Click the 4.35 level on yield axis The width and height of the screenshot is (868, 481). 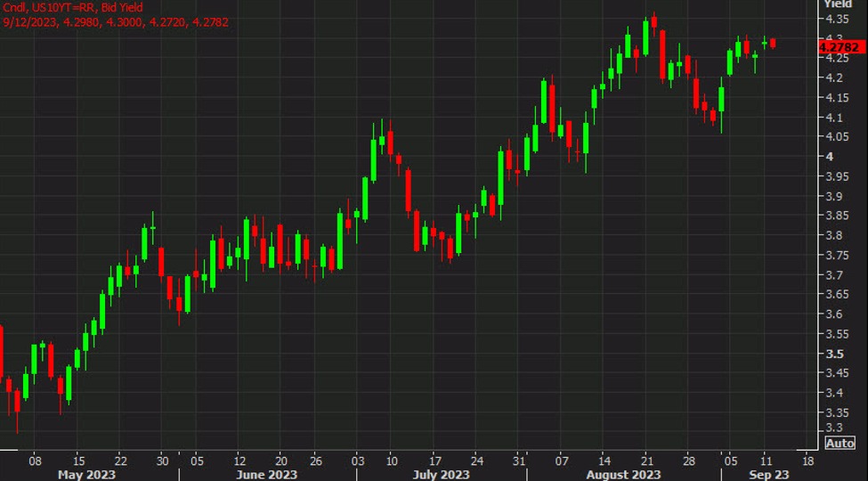point(836,20)
